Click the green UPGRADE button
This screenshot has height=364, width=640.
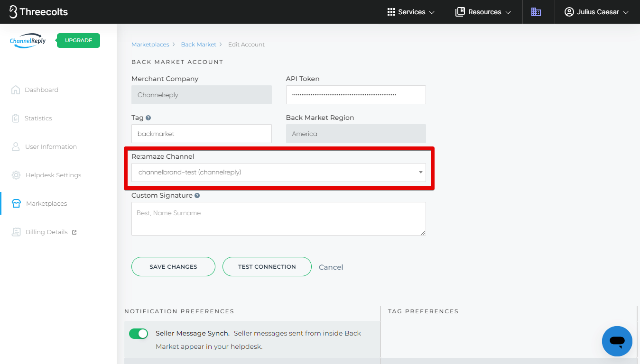point(78,40)
